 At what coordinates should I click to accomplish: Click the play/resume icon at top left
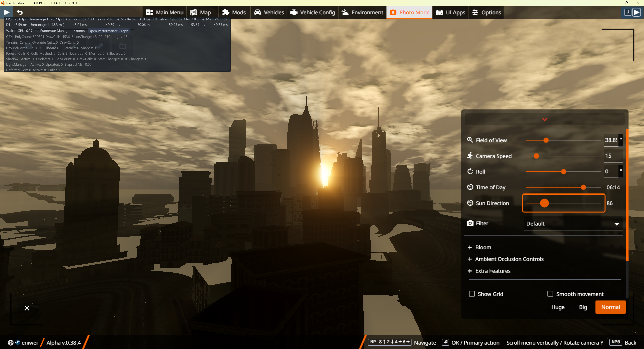pyautogui.click(x=7, y=12)
